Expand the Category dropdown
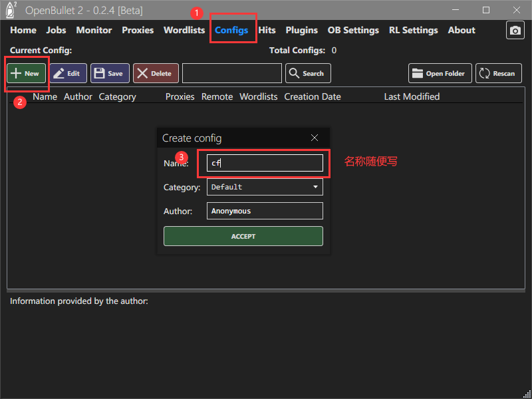Viewport: 532px width, 399px height. point(265,187)
